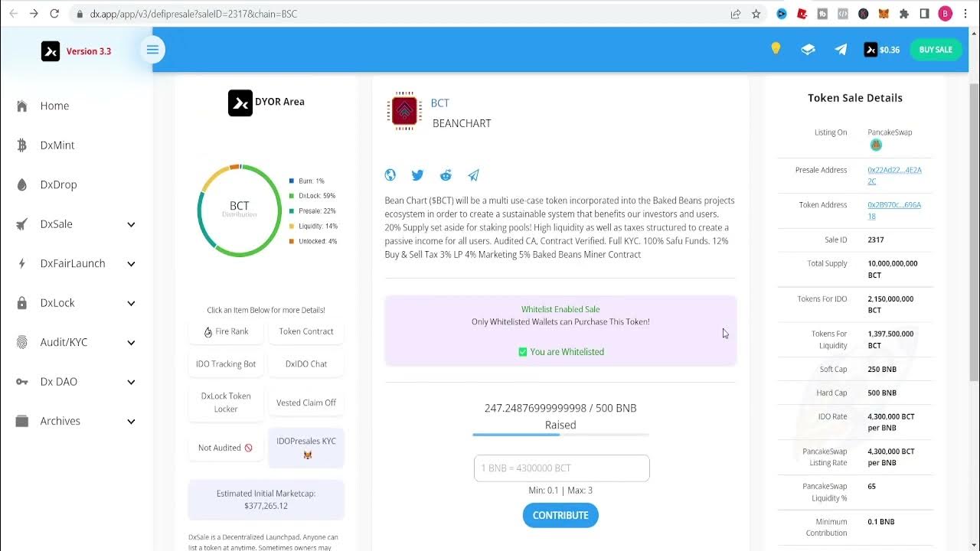980x551 pixels.
Task: Bookmark this page with the star icon
Action: tap(756, 14)
